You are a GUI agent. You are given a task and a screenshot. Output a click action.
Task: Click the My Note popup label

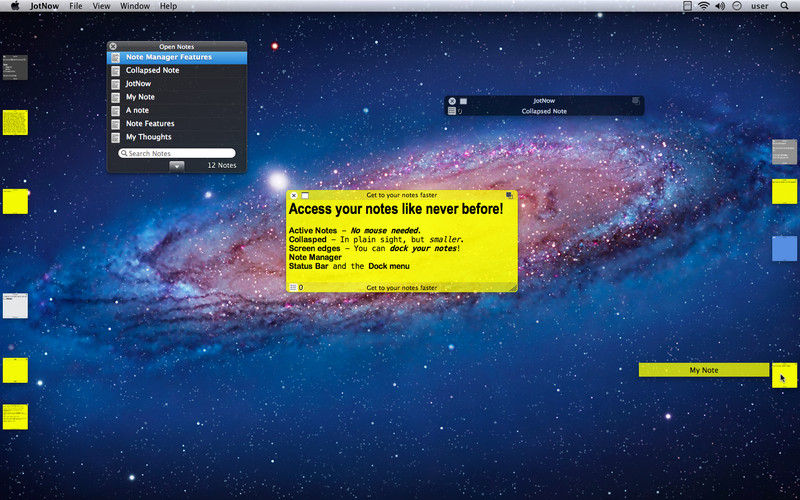click(704, 370)
